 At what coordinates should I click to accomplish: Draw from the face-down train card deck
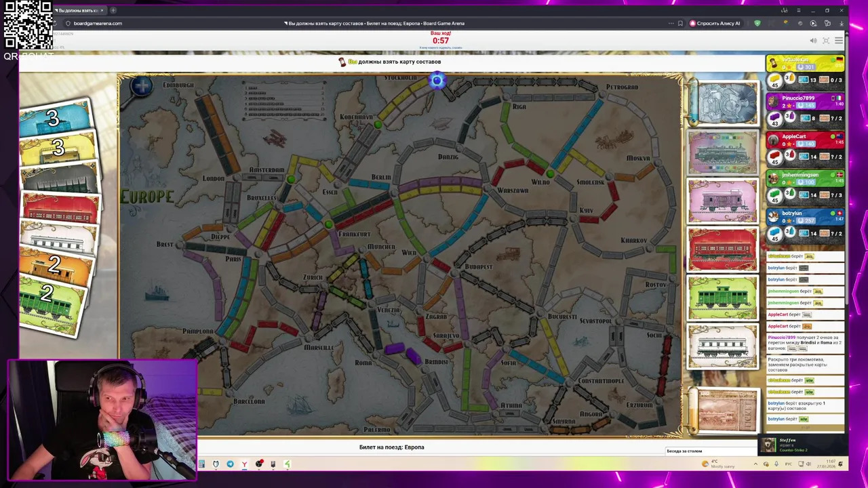(x=722, y=104)
